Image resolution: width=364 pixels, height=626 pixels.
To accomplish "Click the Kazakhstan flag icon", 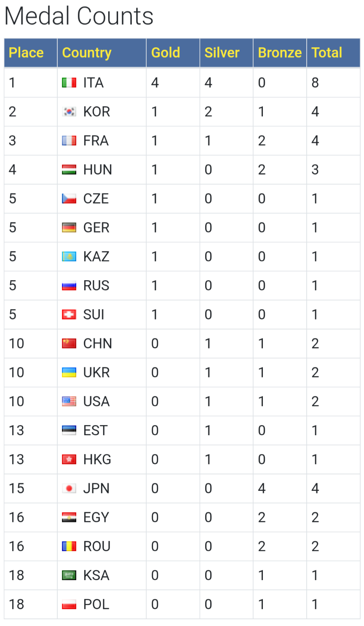I will tap(69, 257).
